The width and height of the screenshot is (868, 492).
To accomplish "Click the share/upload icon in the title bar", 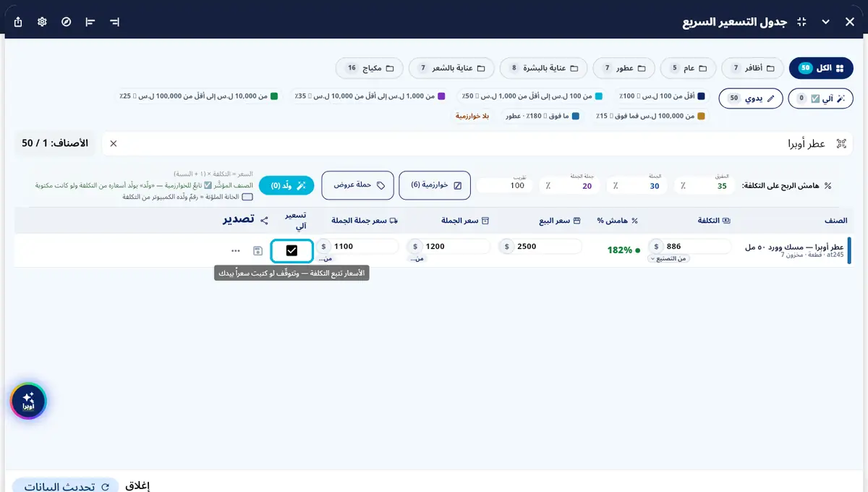I will [19, 22].
